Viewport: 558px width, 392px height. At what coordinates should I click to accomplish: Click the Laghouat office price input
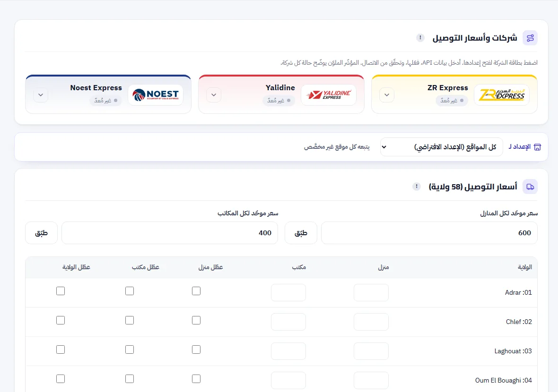[x=288, y=351]
